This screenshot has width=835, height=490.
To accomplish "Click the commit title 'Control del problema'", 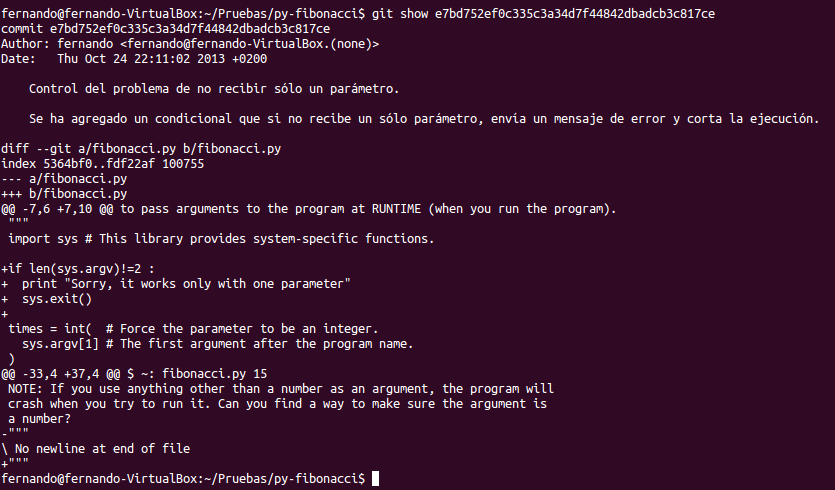I will [214, 88].
